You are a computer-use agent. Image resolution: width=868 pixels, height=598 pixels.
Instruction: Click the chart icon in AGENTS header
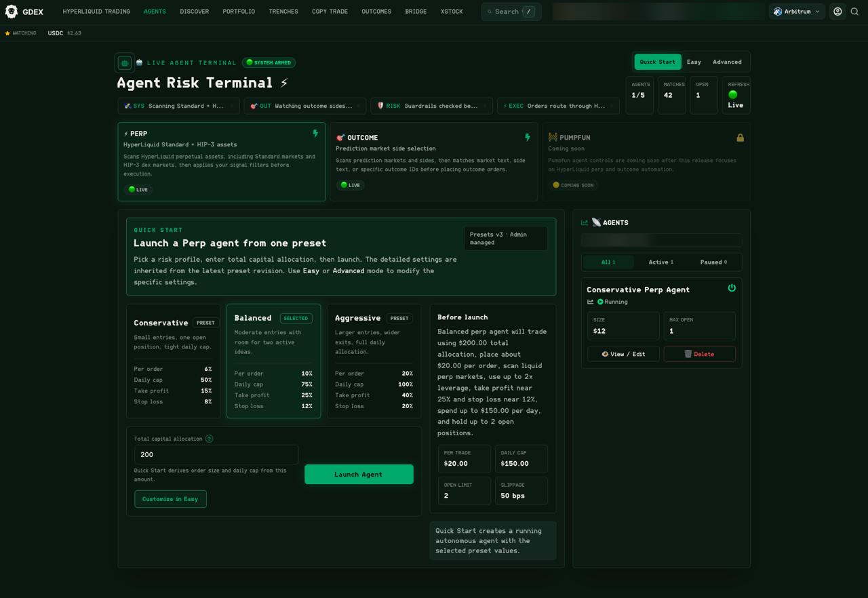coord(585,222)
